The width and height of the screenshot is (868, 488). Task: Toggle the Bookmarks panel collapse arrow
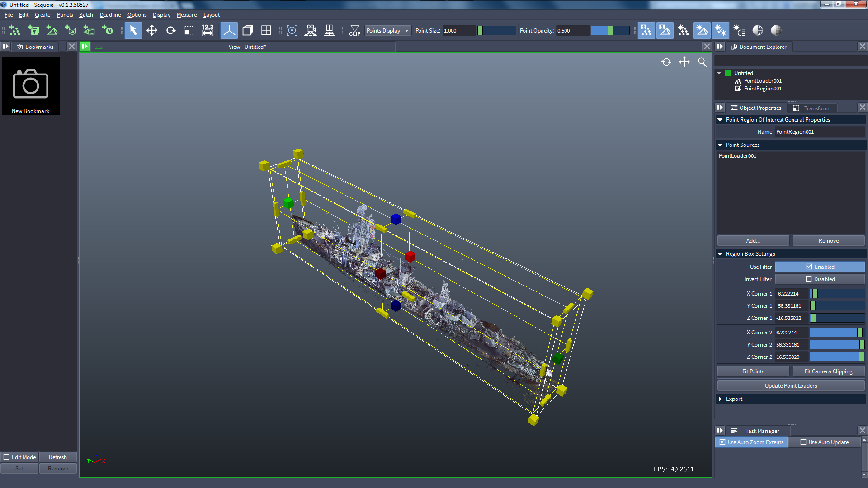click(x=5, y=46)
